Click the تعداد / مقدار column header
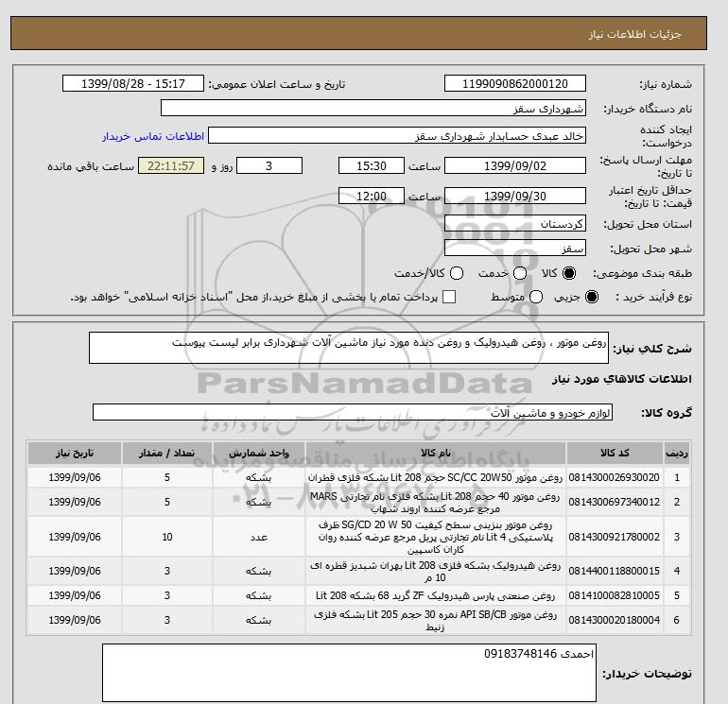Image resolution: width=728 pixels, height=704 pixels. click(167, 453)
